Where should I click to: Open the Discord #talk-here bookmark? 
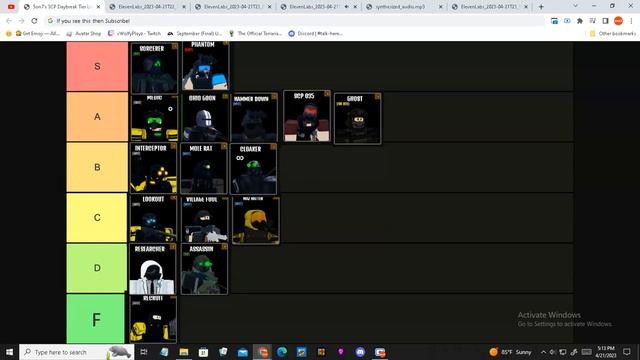(x=316, y=33)
